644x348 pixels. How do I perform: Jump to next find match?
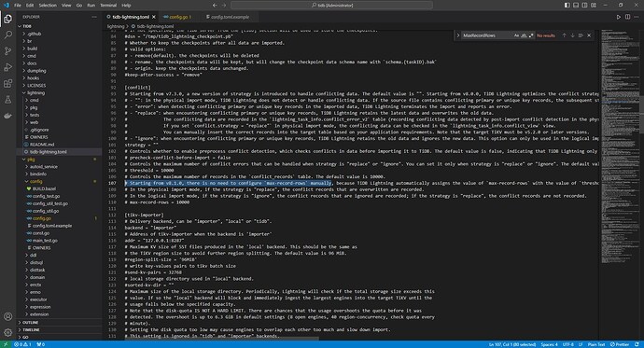572,35
